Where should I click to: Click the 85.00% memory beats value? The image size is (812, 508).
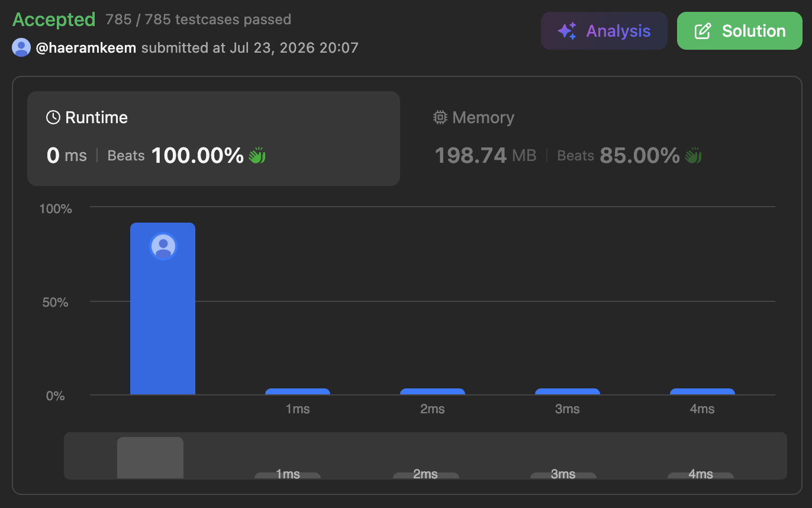pos(640,156)
